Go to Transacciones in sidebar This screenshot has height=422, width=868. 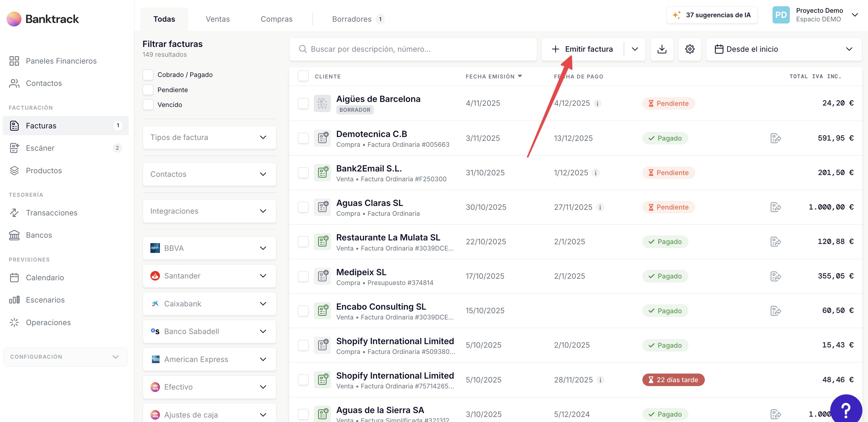click(51, 212)
